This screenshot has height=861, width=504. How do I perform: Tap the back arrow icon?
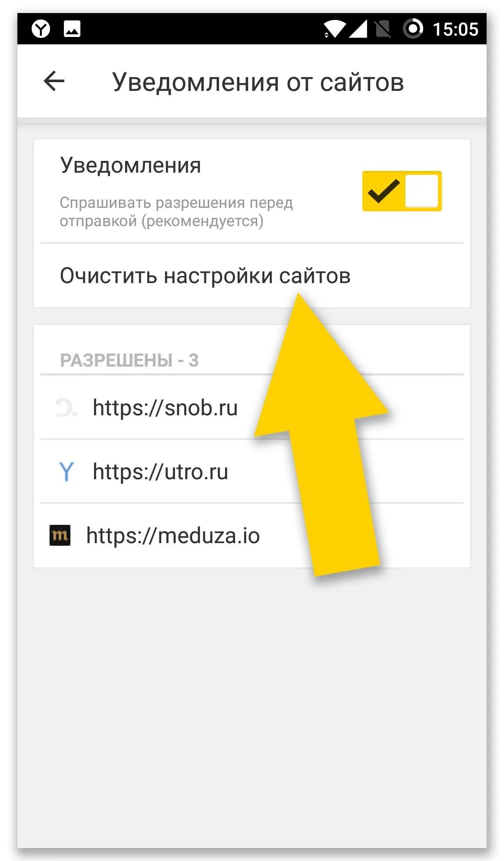tap(54, 81)
